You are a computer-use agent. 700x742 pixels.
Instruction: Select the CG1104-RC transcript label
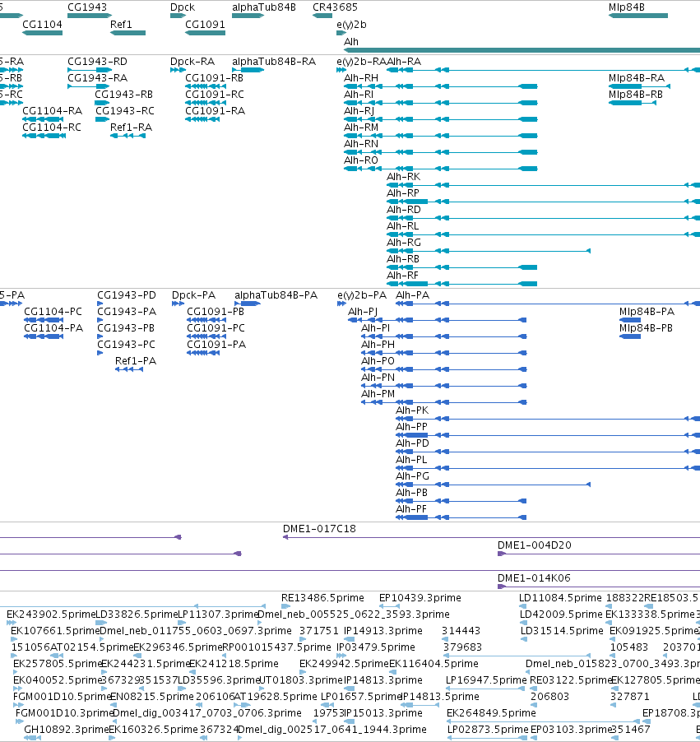coord(52,128)
